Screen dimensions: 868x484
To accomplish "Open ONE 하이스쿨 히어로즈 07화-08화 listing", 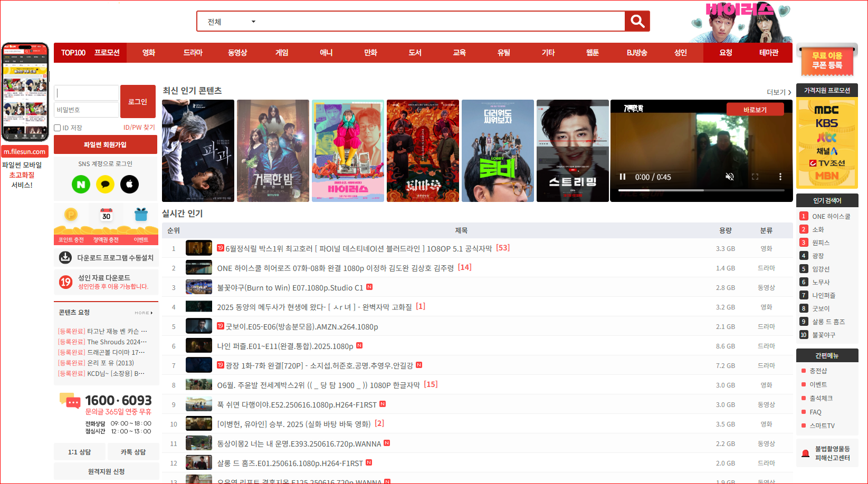I will pos(336,268).
